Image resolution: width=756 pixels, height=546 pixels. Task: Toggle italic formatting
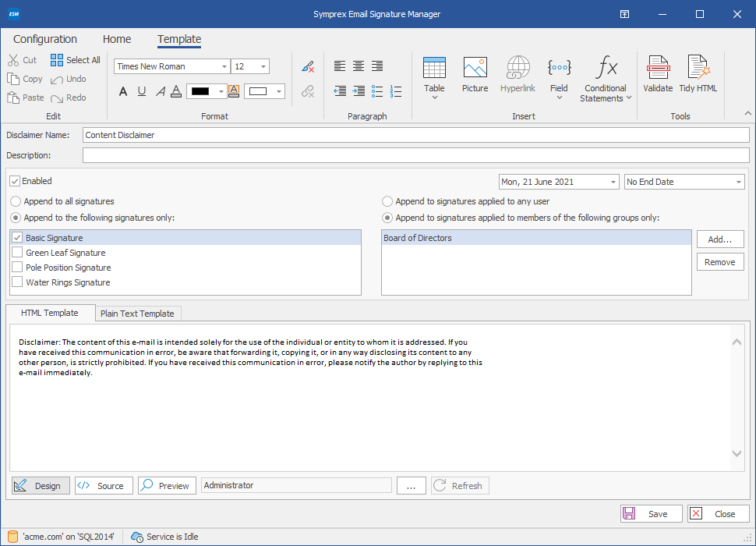click(160, 91)
